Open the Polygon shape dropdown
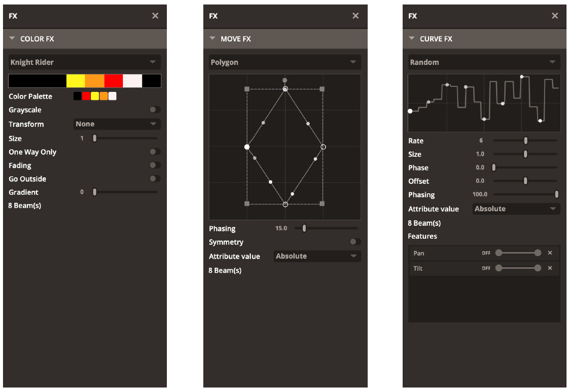Image resolution: width=570 pixels, height=392 pixels. [x=285, y=62]
